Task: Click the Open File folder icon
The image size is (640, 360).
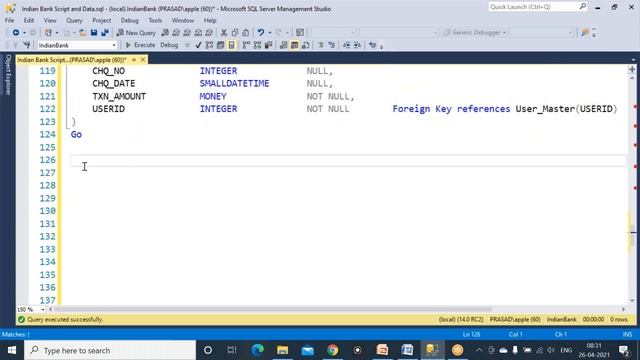Action: [82, 33]
